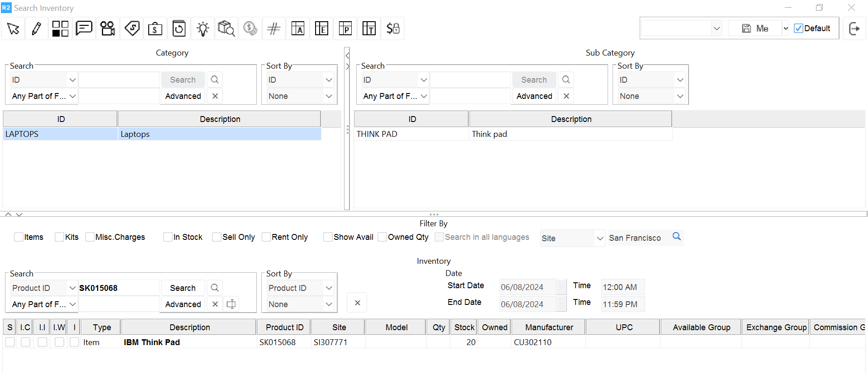The height and width of the screenshot is (374, 868).
Task: Tick the Kits filter checkbox
Action: coord(59,237)
